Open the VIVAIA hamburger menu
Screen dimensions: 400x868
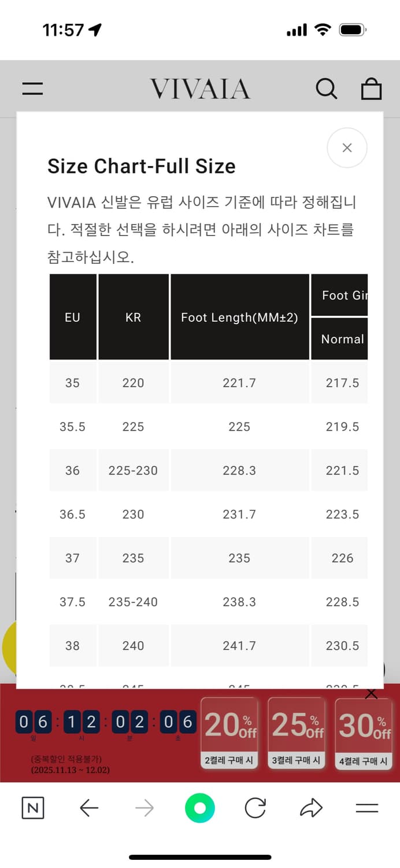point(32,89)
